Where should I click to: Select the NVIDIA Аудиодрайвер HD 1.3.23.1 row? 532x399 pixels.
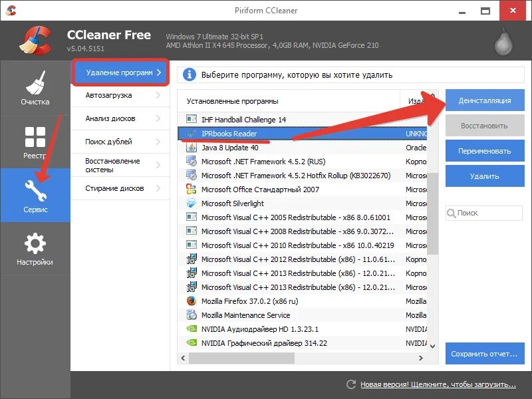pyautogui.click(x=302, y=329)
